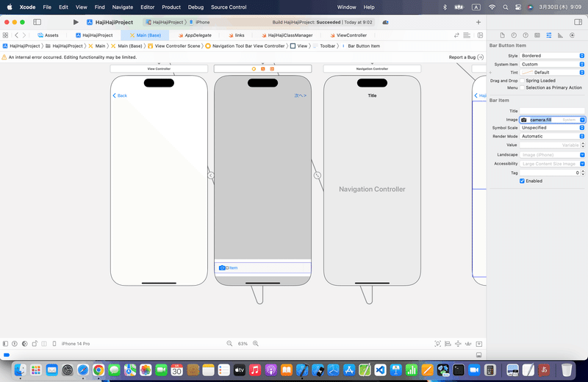This screenshot has height=382, width=588.
Task: Choose the iPhone run destination
Action: tap(199, 22)
